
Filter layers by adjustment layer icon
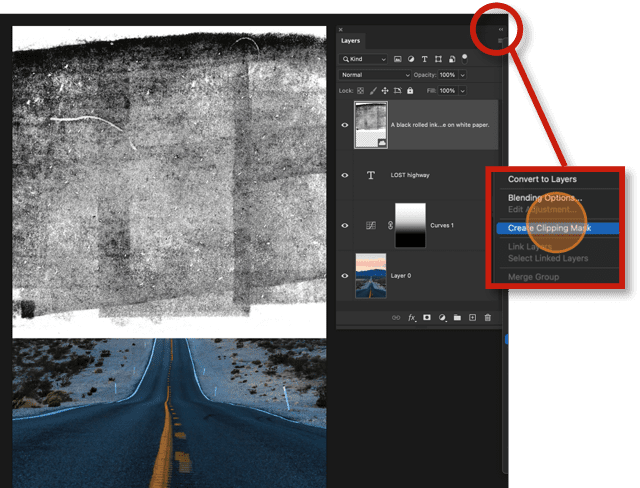[x=411, y=59]
